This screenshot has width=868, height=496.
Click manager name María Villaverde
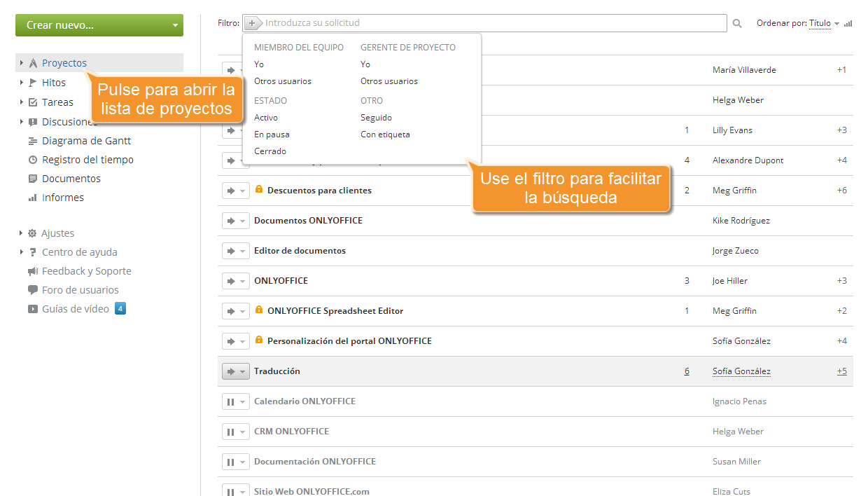point(744,70)
